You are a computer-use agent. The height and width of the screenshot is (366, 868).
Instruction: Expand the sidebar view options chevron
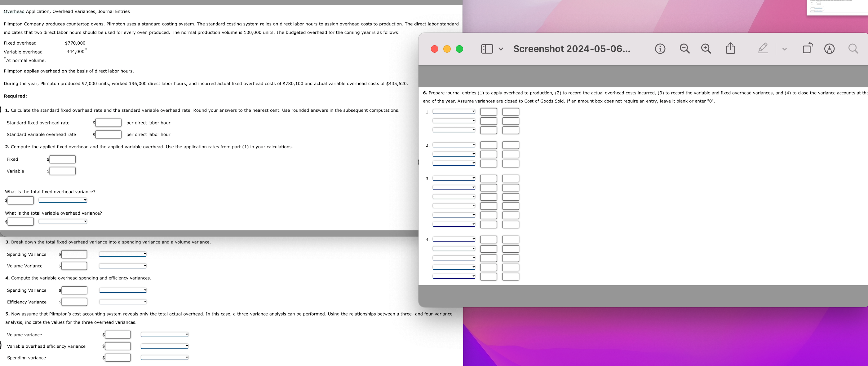pos(501,49)
